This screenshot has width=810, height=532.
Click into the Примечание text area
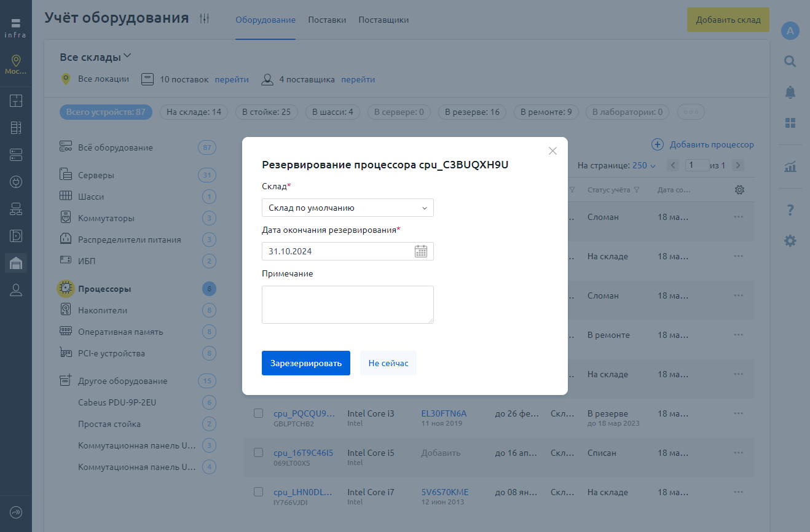[348, 305]
